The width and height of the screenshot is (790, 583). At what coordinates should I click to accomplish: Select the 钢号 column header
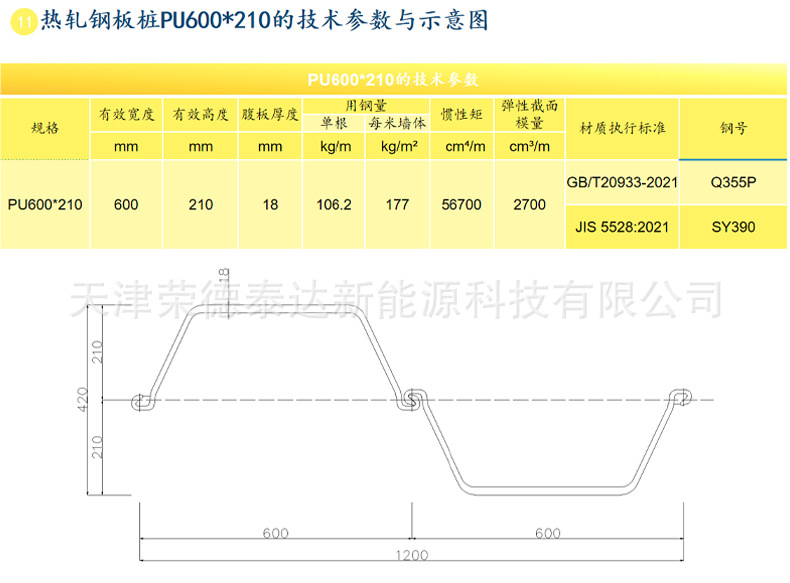pyautogui.click(x=733, y=128)
